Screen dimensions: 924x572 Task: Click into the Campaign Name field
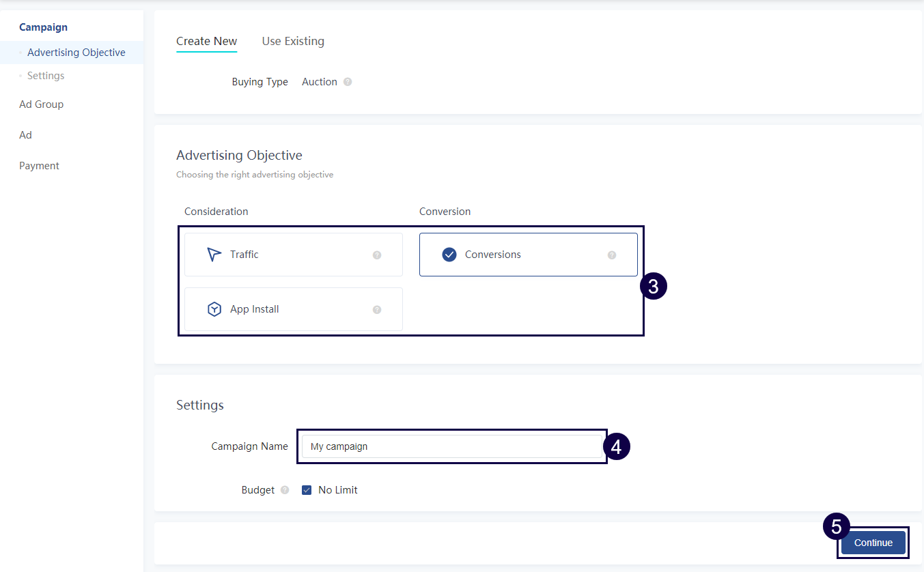pyautogui.click(x=451, y=446)
